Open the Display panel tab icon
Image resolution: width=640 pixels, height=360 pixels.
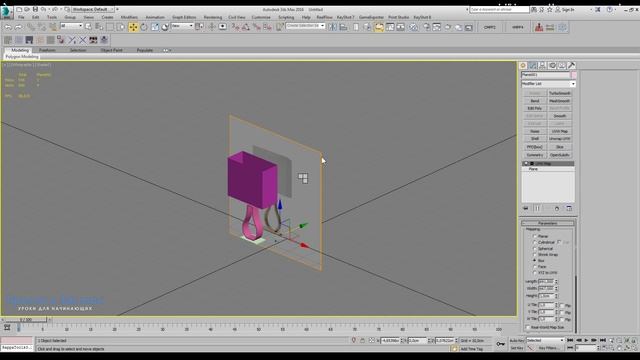[562, 65]
